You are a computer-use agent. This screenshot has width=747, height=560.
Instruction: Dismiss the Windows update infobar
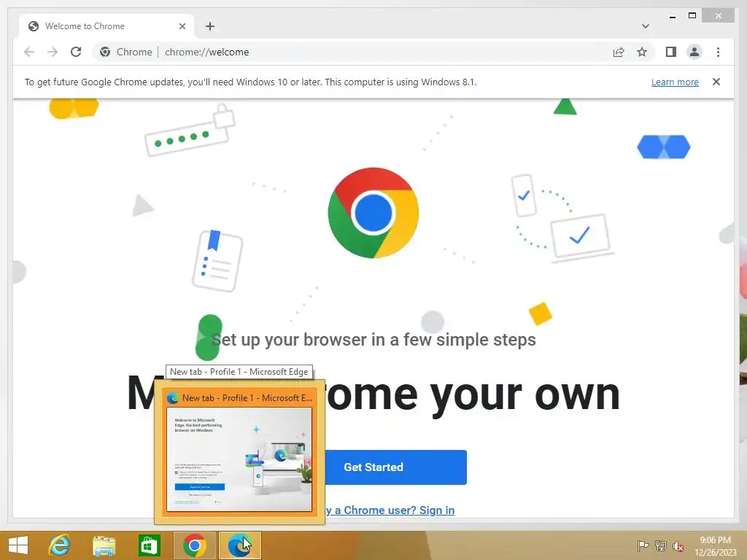tap(716, 82)
